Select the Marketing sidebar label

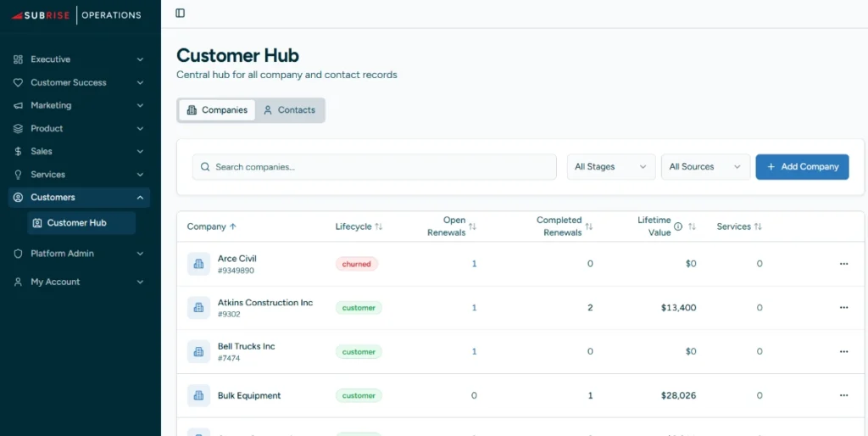[51, 105]
